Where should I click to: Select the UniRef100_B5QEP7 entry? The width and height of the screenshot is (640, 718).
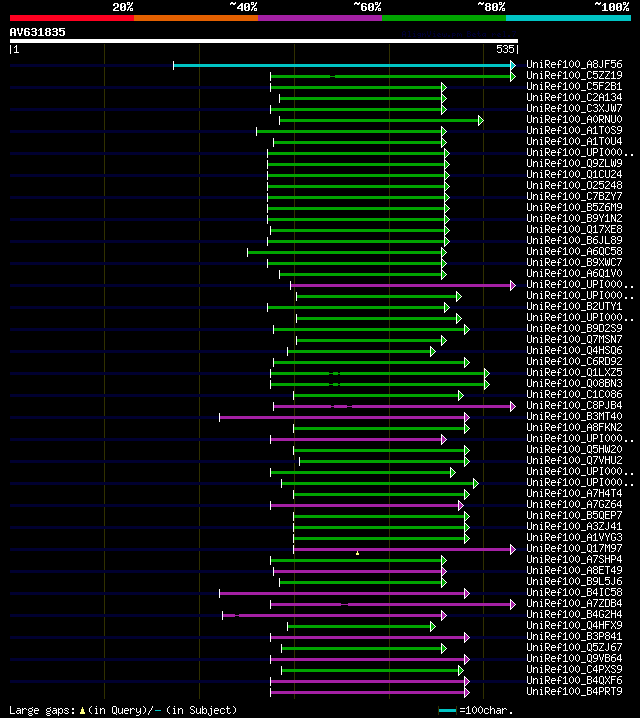(574, 515)
